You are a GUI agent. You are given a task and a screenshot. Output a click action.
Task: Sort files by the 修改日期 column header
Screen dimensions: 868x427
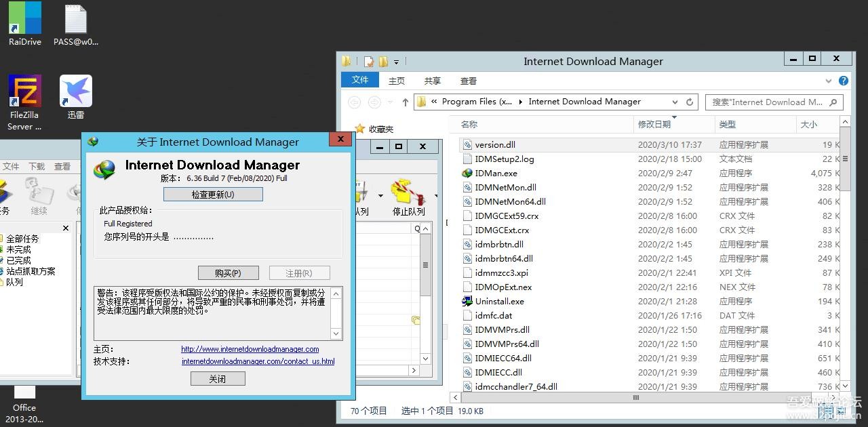click(673, 125)
